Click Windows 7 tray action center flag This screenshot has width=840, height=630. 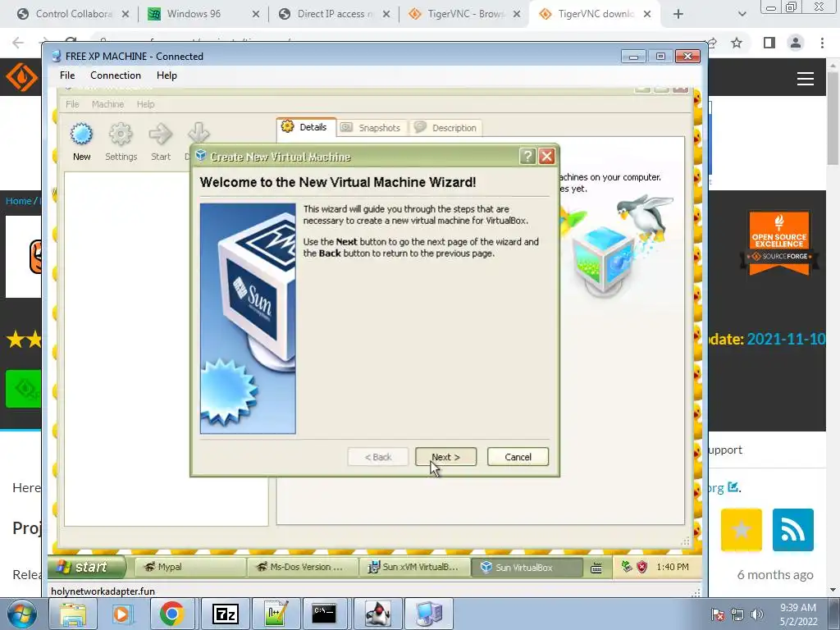point(717,614)
